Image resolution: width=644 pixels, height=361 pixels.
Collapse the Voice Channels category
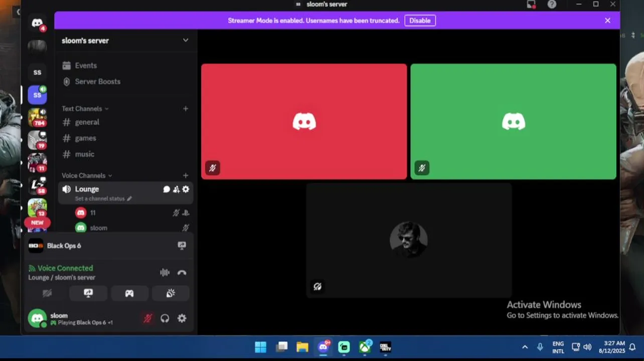click(x=87, y=175)
